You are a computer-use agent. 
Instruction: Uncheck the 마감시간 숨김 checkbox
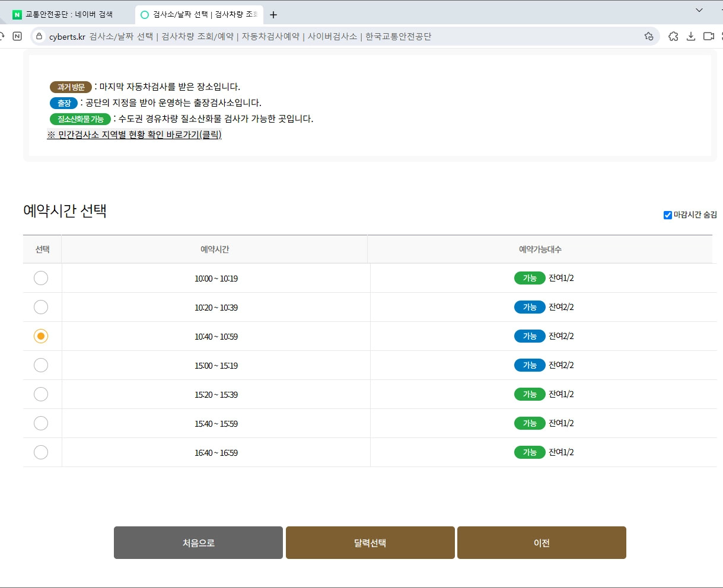click(x=667, y=215)
